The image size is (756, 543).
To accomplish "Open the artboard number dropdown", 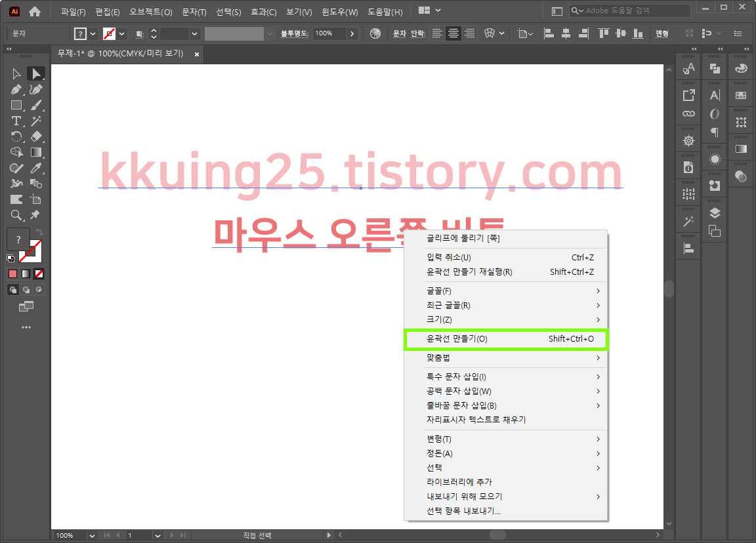I will 157,535.
